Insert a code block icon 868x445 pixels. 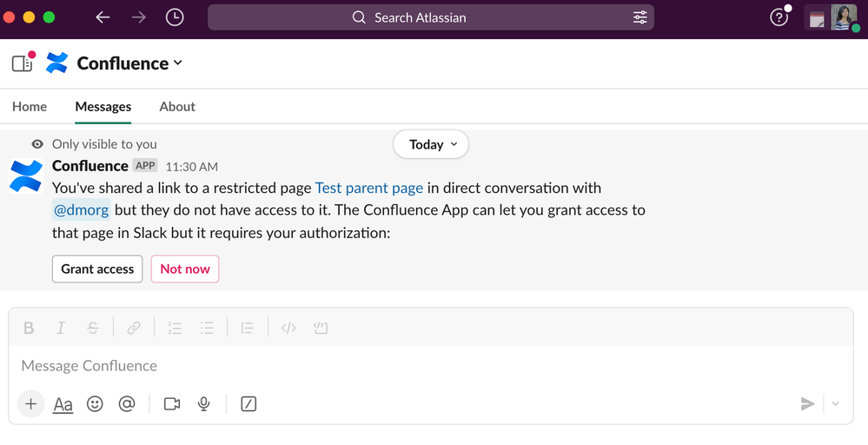tap(321, 328)
